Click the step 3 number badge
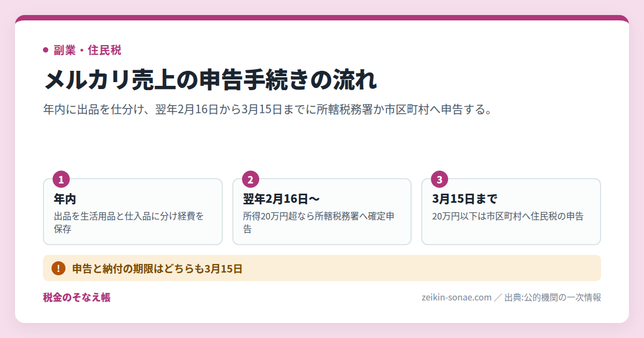The image size is (644, 338). tap(440, 179)
